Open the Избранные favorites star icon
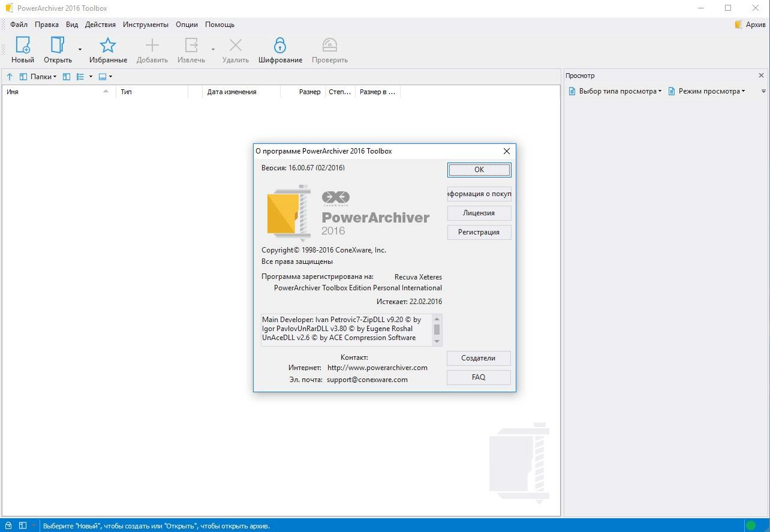The image size is (770, 532). click(x=108, y=46)
